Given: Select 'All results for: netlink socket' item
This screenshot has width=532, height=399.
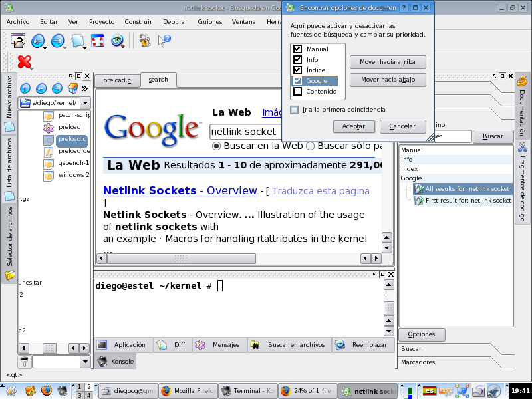Looking at the screenshot, I should (463, 189).
